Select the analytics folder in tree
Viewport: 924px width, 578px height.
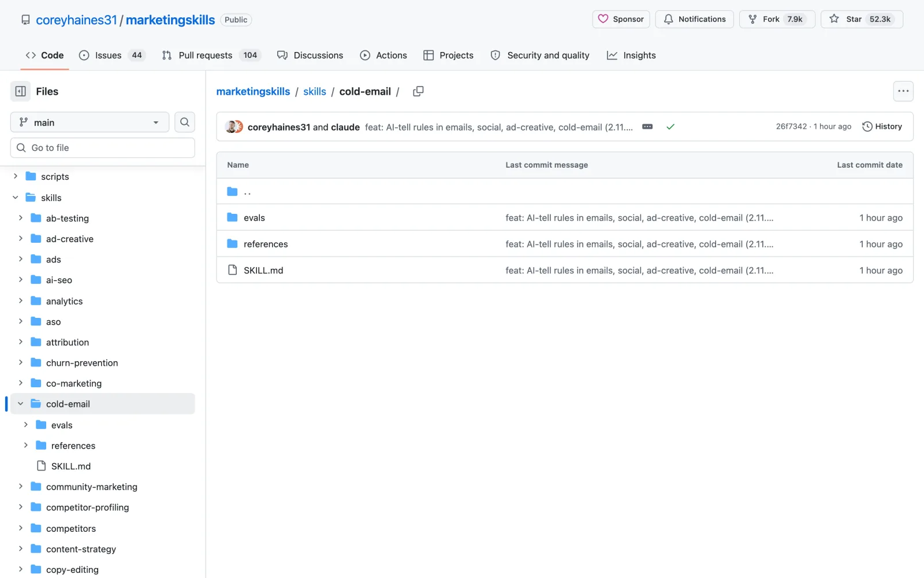[64, 301]
